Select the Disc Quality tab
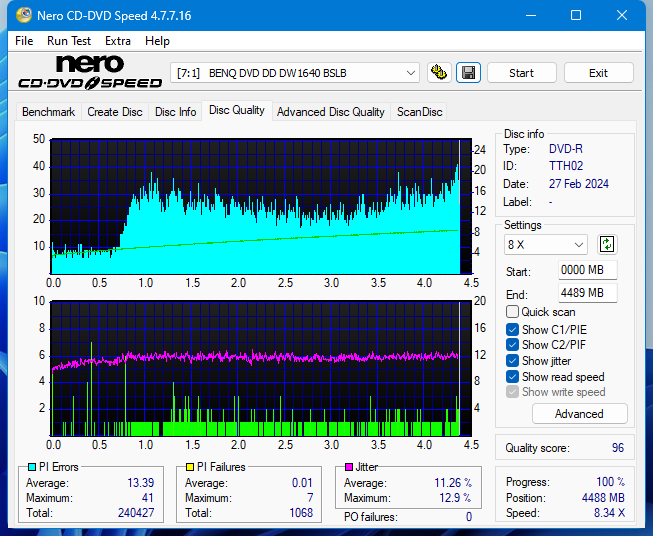653x536 pixels. pos(237,110)
